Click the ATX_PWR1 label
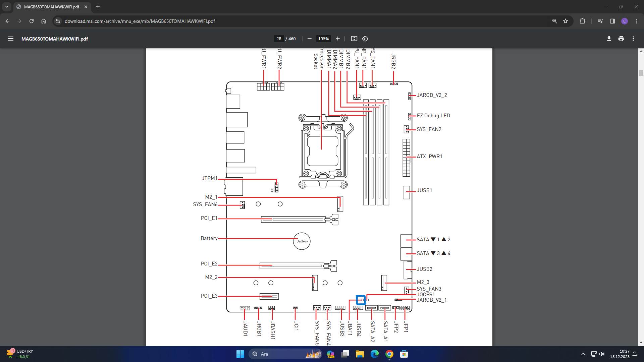 (x=429, y=157)
